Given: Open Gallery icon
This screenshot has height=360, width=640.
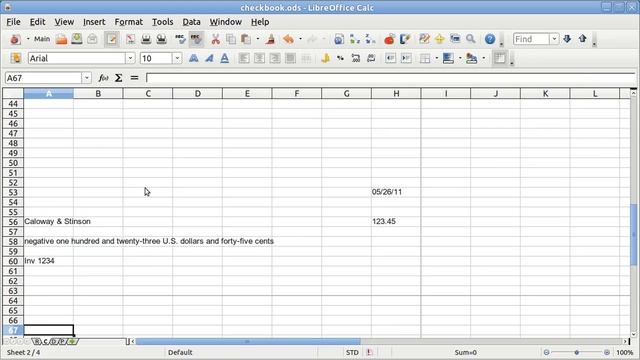Looking at the screenshot, I should click(x=455, y=39).
